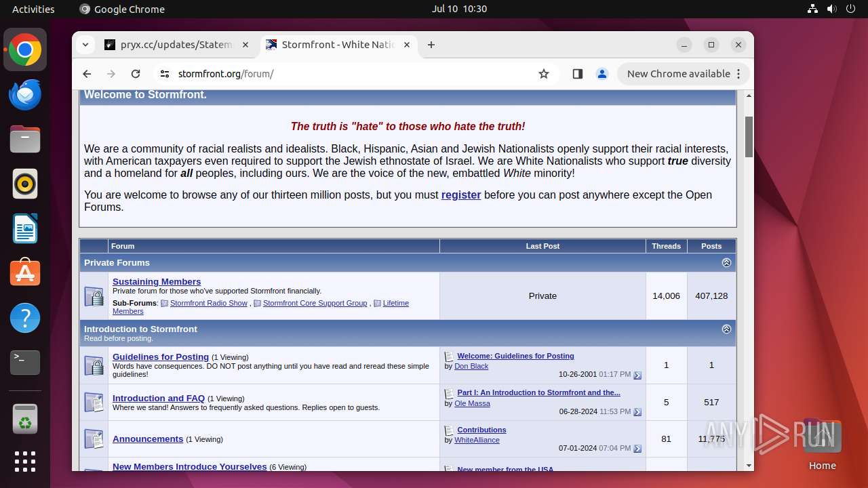This screenshot has width=868, height=488.
Task: Show Applications grid in the dock
Action: click(x=25, y=462)
